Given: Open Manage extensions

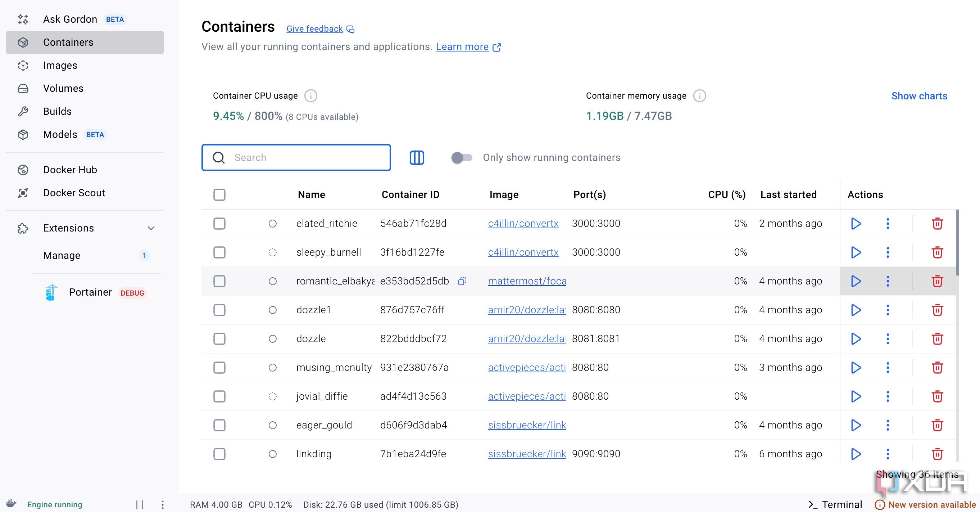Looking at the screenshot, I should [x=97, y=255].
